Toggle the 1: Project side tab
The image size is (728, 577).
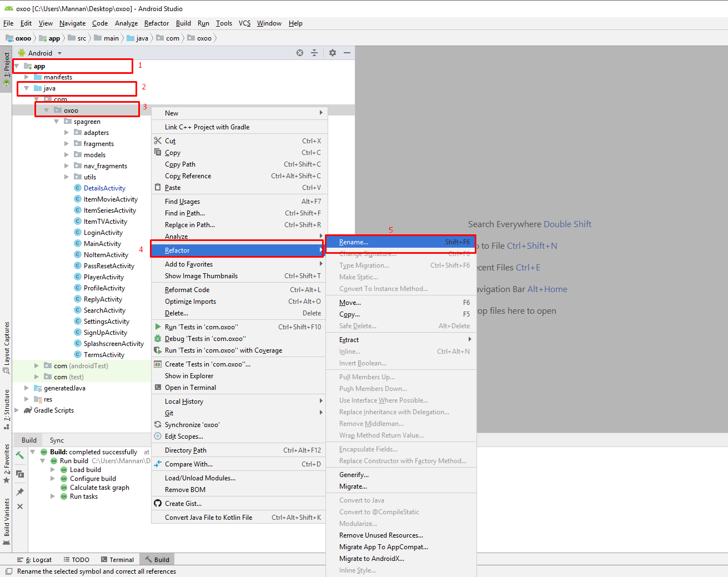pos(7,69)
